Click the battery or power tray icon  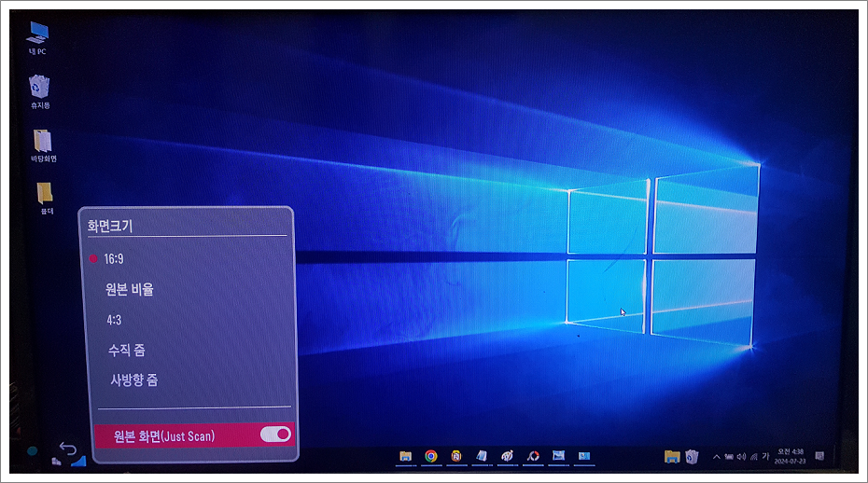click(x=729, y=457)
